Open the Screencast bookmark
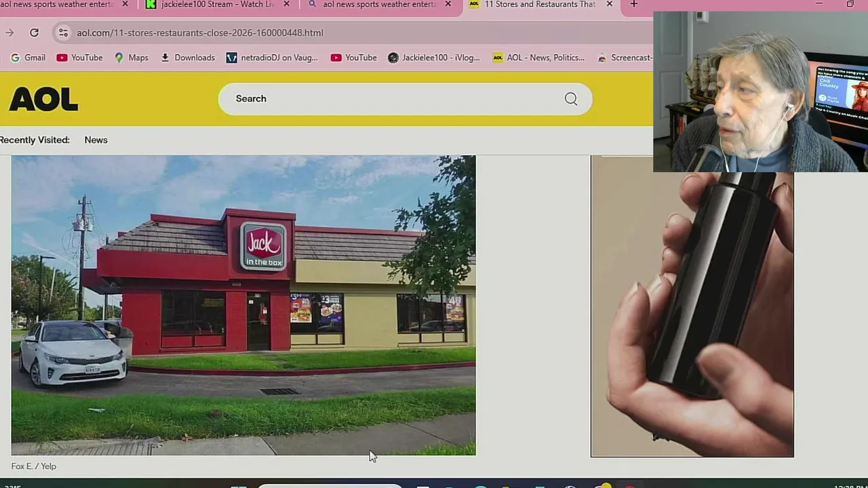The image size is (868, 488). [625, 58]
